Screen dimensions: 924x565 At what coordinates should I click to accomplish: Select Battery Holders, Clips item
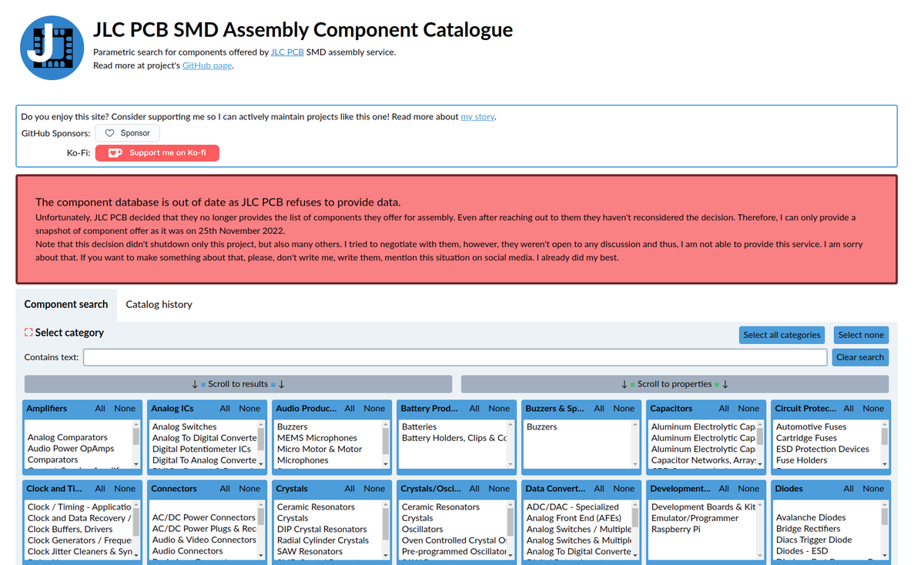[454, 438]
